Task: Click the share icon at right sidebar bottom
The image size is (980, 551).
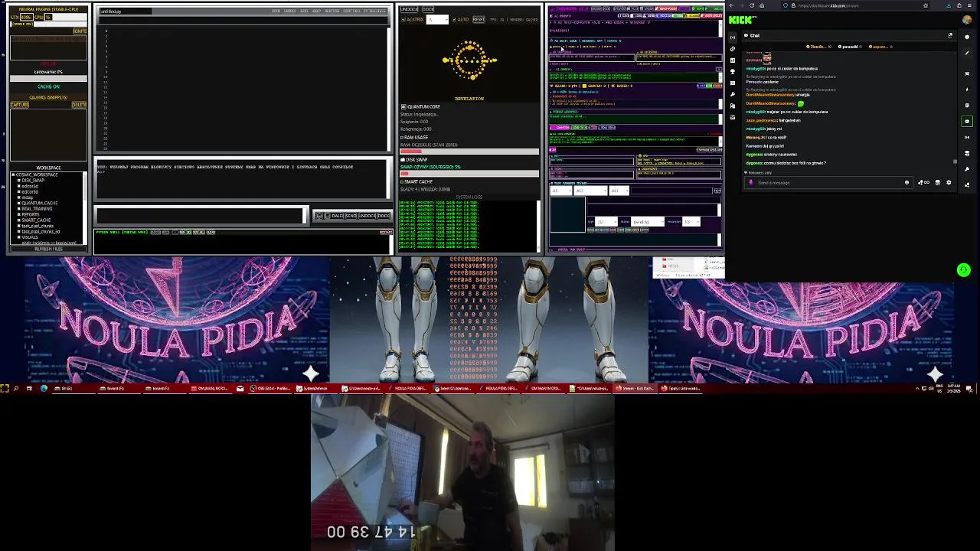Action: (967, 184)
